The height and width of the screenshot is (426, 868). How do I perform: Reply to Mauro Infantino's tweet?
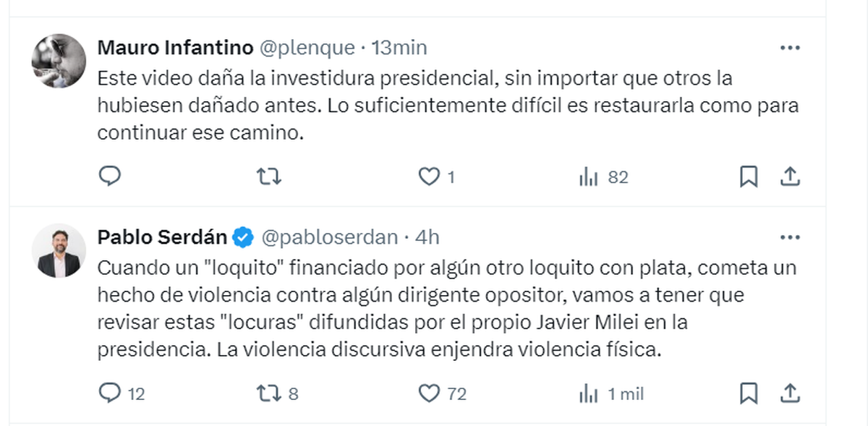click(110, 176)
